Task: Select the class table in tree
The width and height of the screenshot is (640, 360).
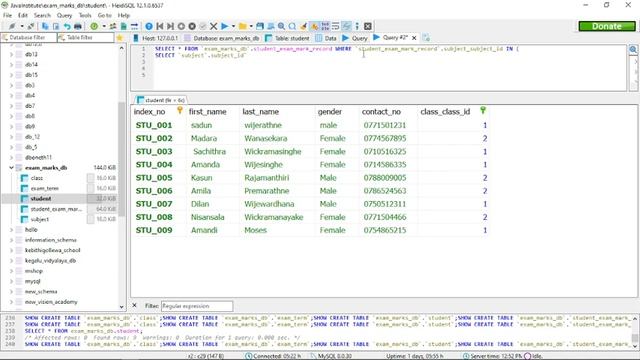Action: pos(36,178)
